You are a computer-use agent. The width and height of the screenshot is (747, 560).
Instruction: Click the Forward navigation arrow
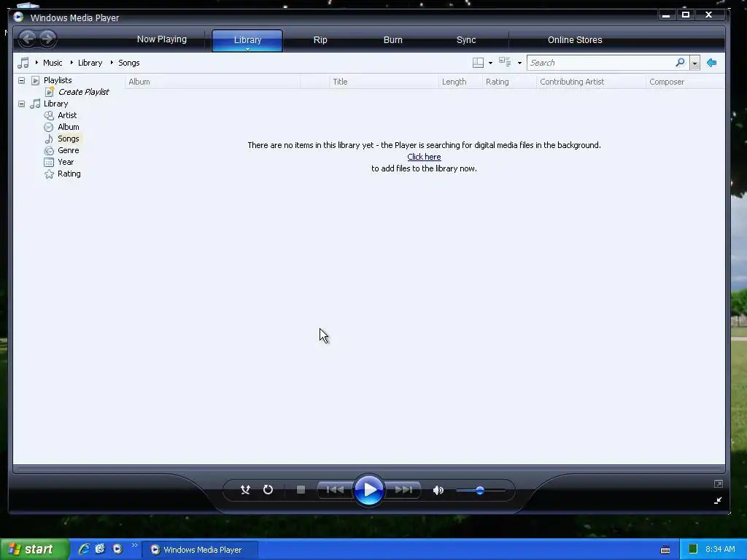(x=47, y=39)
